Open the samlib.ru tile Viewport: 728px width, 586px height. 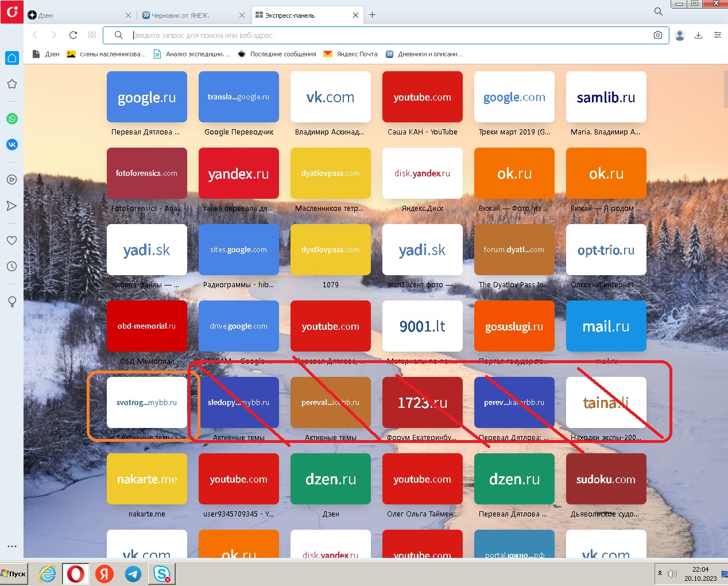[x=606, y=97]
